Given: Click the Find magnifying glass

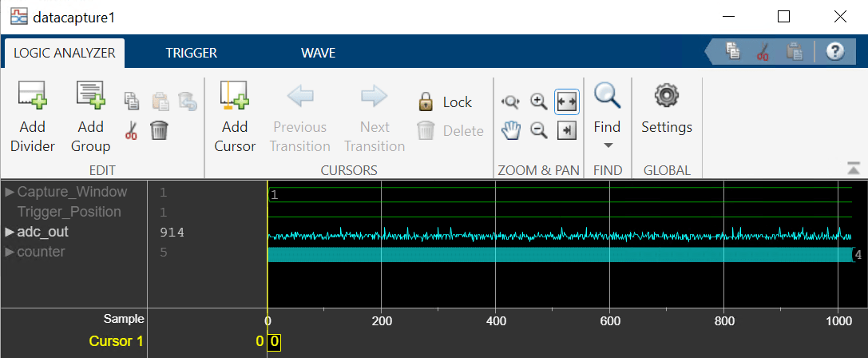Looking at the screenshot, I should 607,95.
